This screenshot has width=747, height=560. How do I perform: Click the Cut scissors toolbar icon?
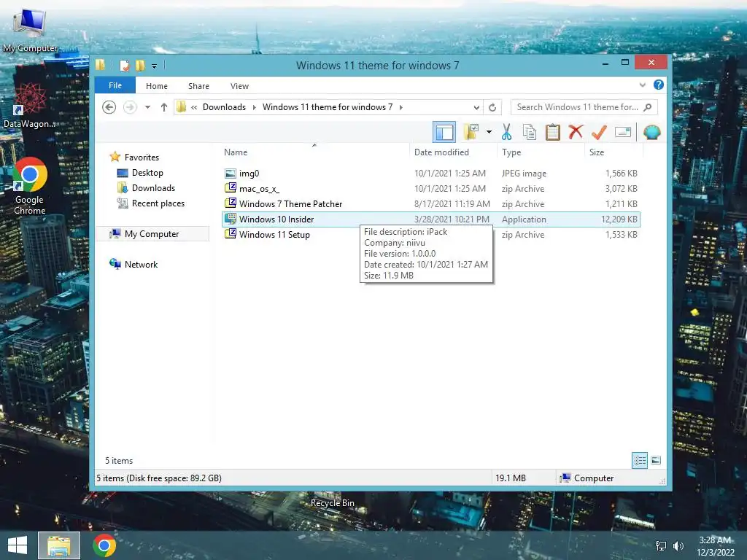[506, 132]
